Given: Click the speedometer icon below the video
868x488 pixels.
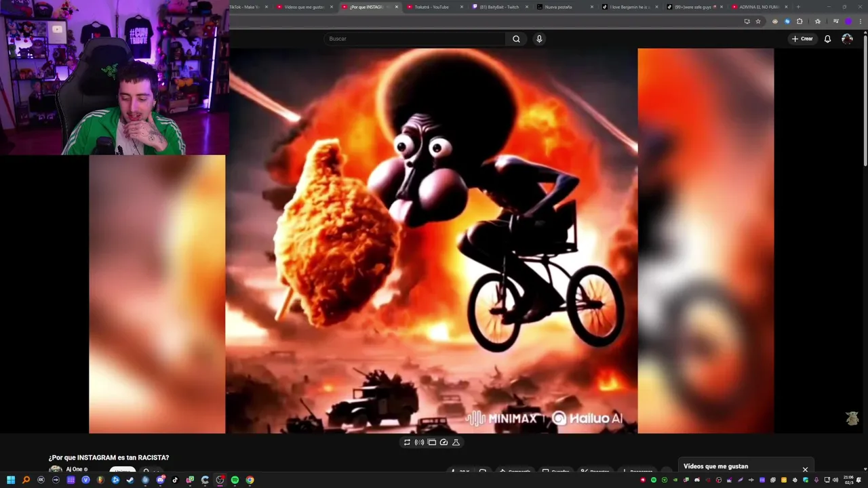Looking at the screenshot, I should [x=443, y=442].
